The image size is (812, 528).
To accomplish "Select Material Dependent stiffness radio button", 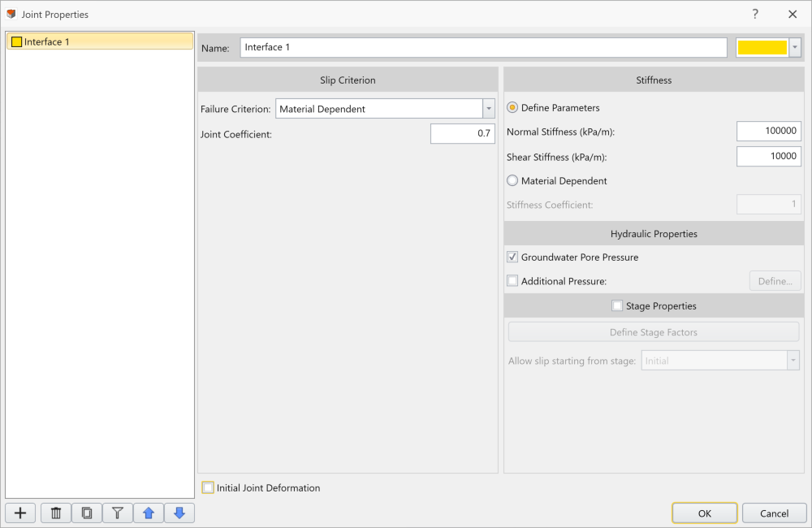I will tap(512, 181).
